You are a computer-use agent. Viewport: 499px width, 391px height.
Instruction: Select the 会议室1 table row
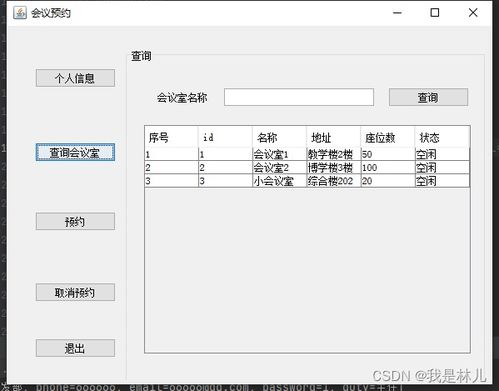point(307,154)
